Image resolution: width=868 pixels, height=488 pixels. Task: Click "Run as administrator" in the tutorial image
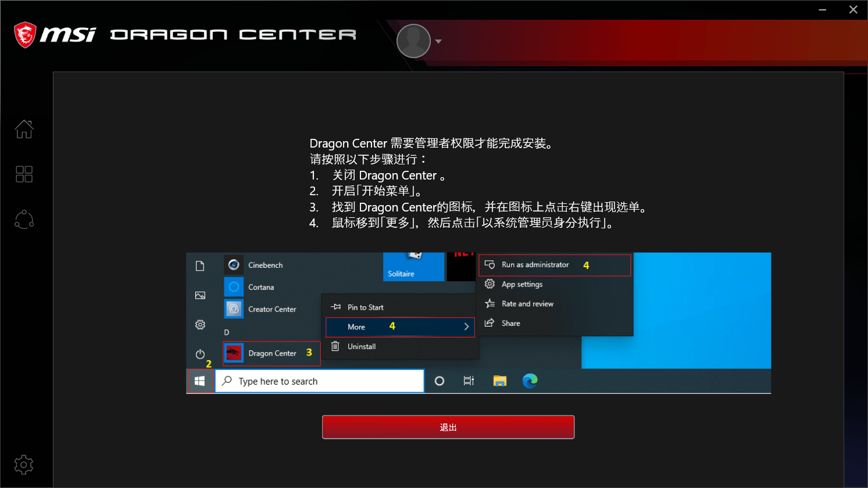555,265
